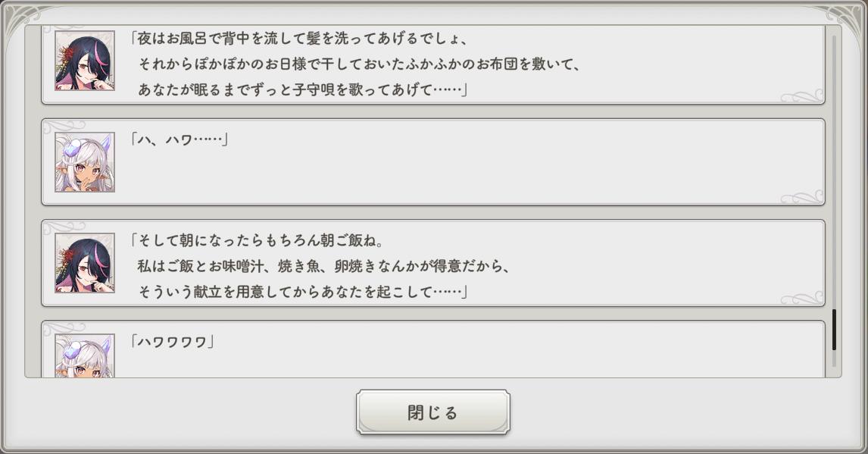
Task: Select the line starting with それからぽかぽか
Action: [359, 64]
